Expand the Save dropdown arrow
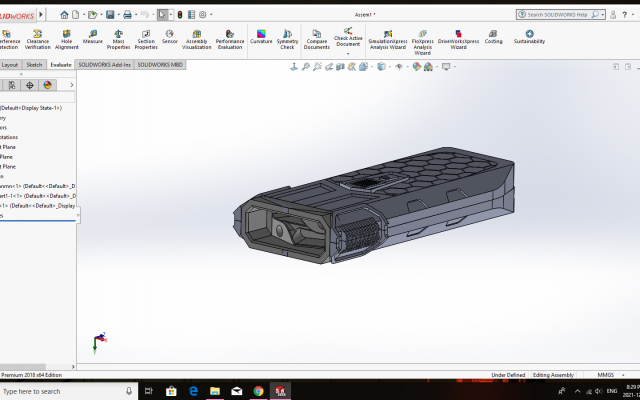The height and width of the screenshot is (400, 640). [119, 15]
